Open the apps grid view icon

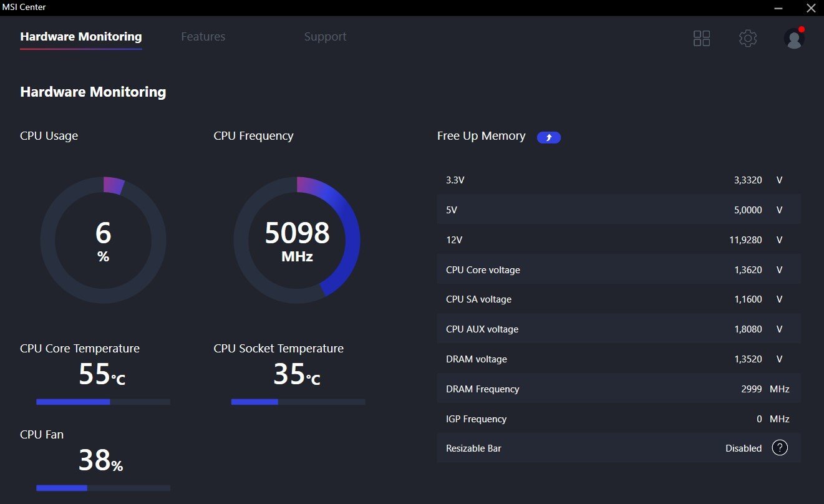tap(702, 38)
